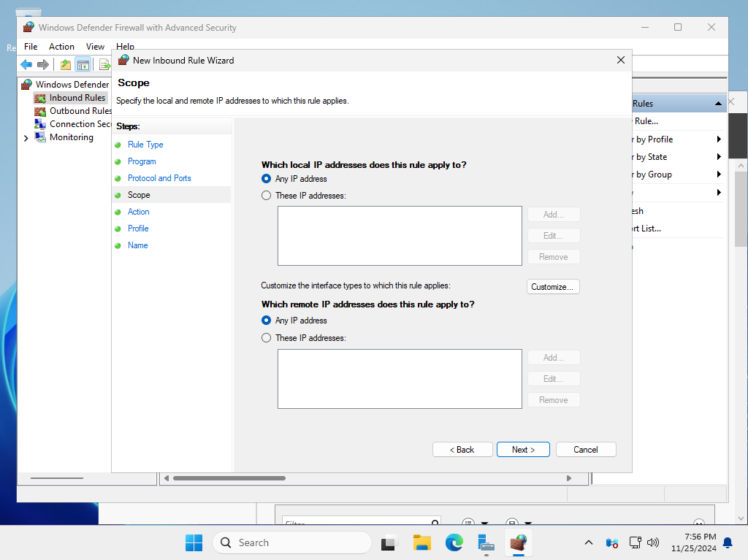Select These IP addresses for remote scope
The image size is (748, 560).
pos(265,337)
